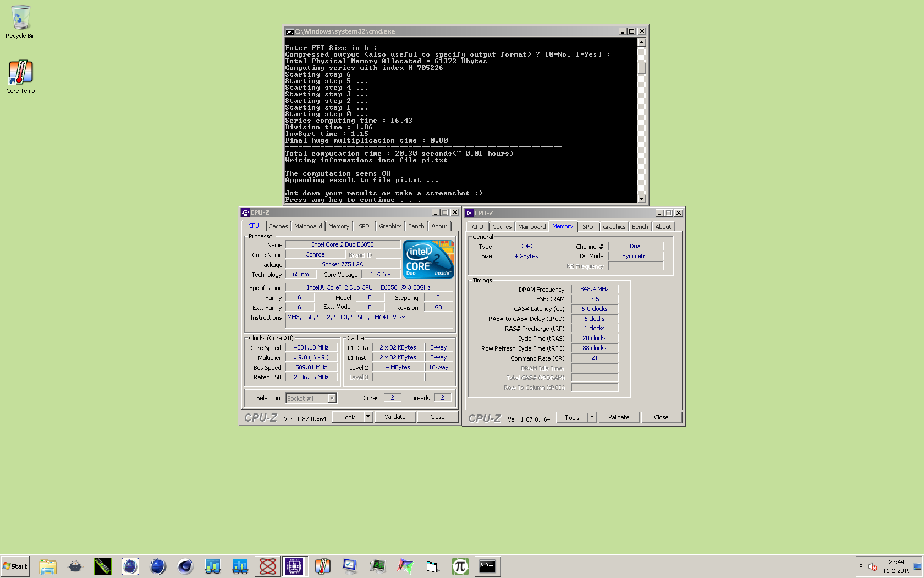Click Tools button in the Processor CPU-Z window
Image resolution: width=924 pixels, height=578 pixels.
tap(348, 417)
